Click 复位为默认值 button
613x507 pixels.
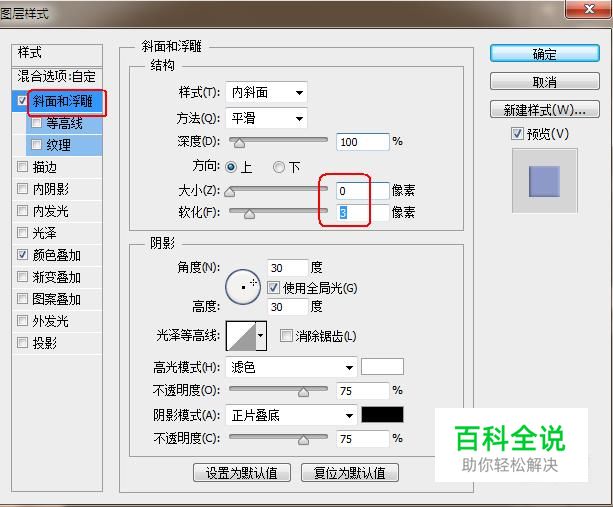point(350,473)
